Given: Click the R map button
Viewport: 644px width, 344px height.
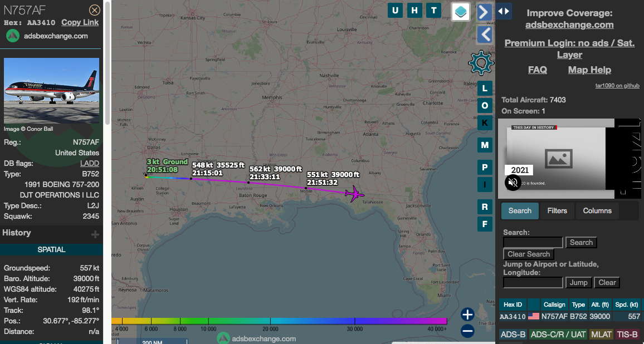Looking at the screenshot, I should tap(485, 207).
